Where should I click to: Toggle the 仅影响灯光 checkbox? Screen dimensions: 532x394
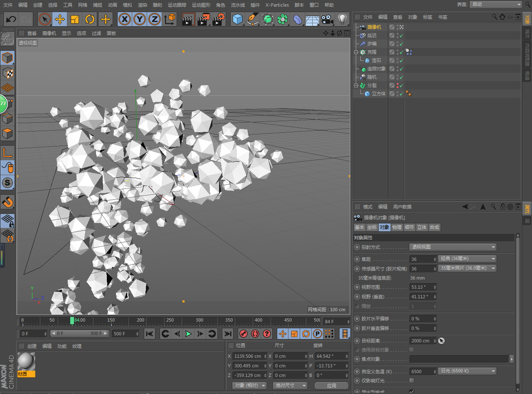[x=411, y=380]
